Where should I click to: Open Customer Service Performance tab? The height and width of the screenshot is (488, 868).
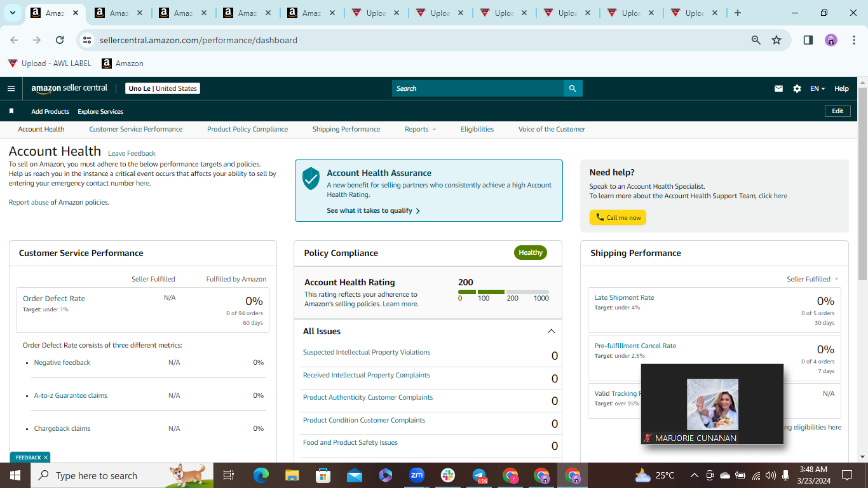pyautogui.click(x=136, y=129)
